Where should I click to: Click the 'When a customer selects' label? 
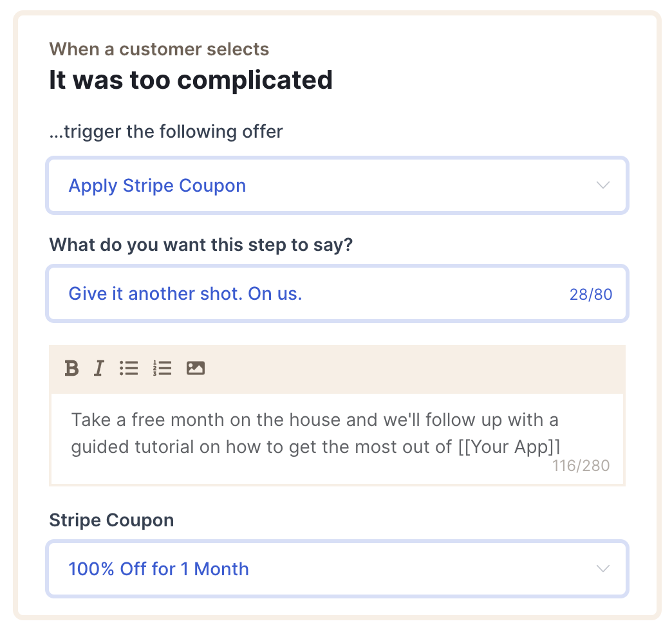159,50
